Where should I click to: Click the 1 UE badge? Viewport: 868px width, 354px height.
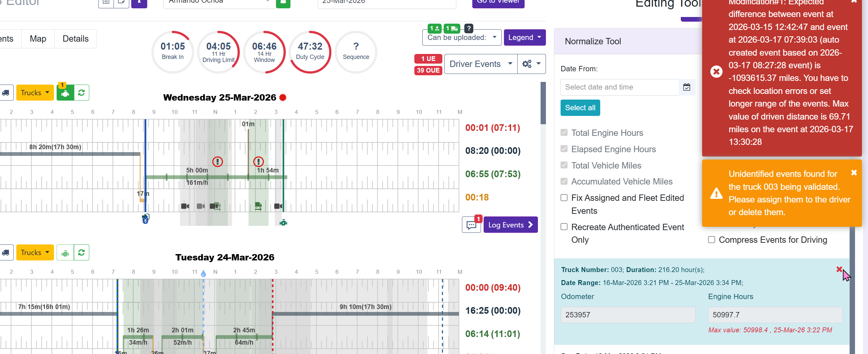(x=428, y=59)
